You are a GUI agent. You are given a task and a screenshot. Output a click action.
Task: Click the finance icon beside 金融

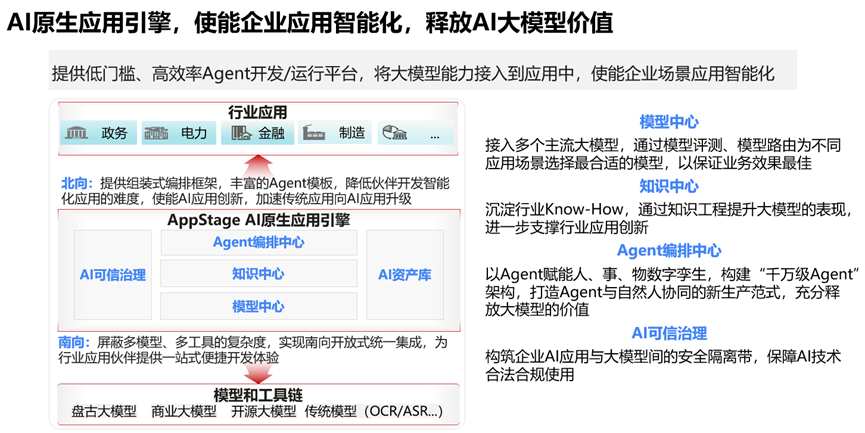[241, 133]
